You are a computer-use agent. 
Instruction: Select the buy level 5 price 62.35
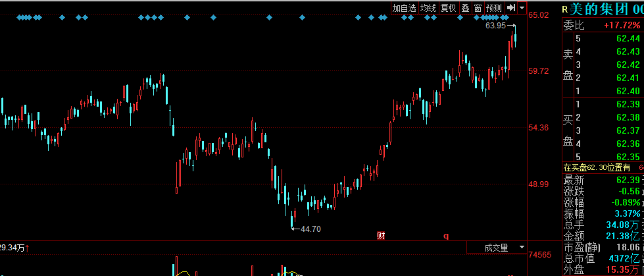[x=628, y=157]
